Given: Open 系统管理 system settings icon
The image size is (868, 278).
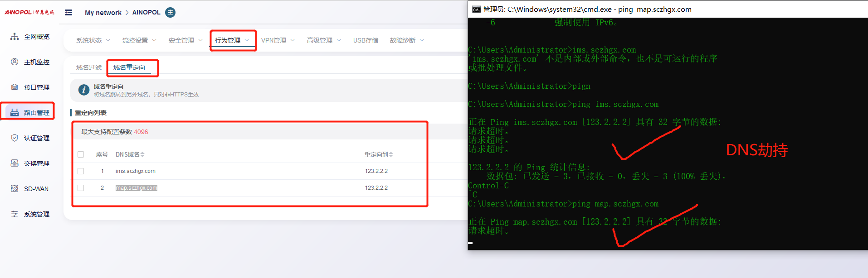Looking at the screenshot, I should 15,214.
